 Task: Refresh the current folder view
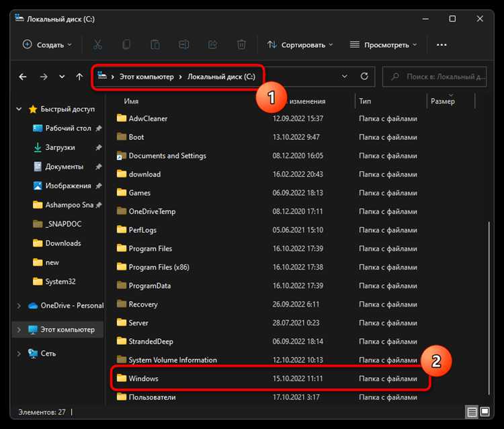click(364, 76)
